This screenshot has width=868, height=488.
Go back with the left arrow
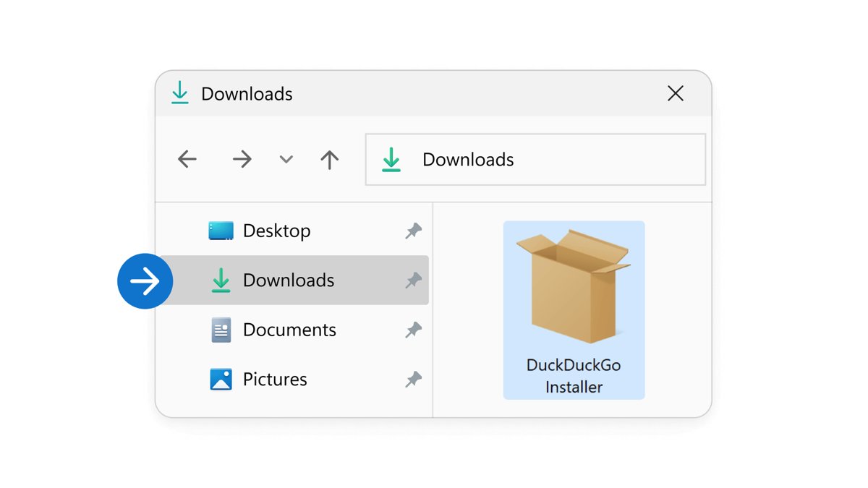click(187, 159)
